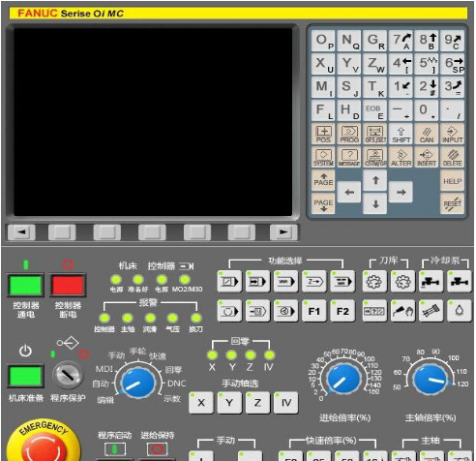This screenshot has width=476, height=461.
Task: Click the mode selection rotary knob
Action: (137, 383)
